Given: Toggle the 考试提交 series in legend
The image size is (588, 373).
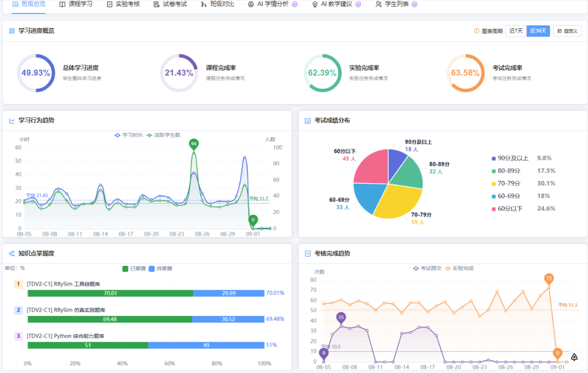Looking at the screenshot, I should click(x=427, y=269).
